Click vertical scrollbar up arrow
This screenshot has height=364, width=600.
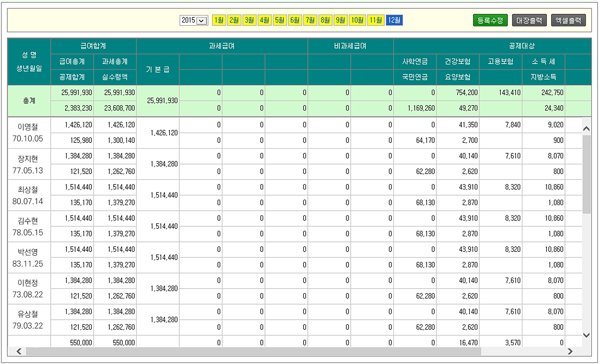[x=586, y=129]
